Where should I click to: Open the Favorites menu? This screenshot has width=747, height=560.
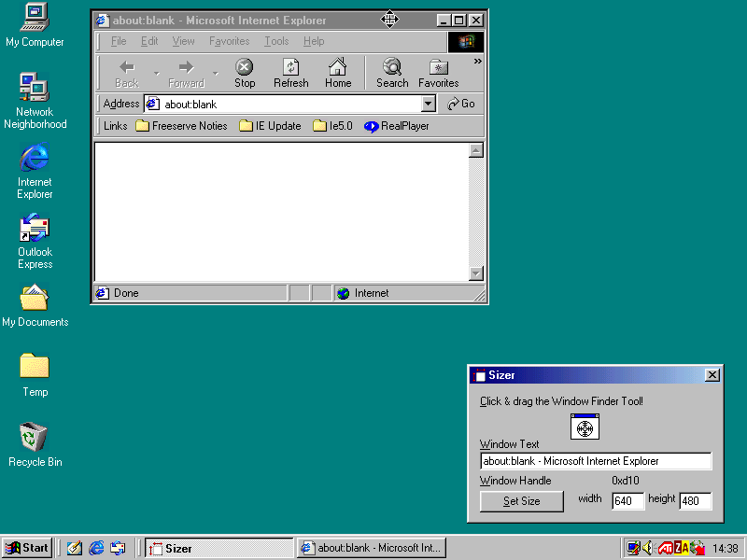point(229,41)
